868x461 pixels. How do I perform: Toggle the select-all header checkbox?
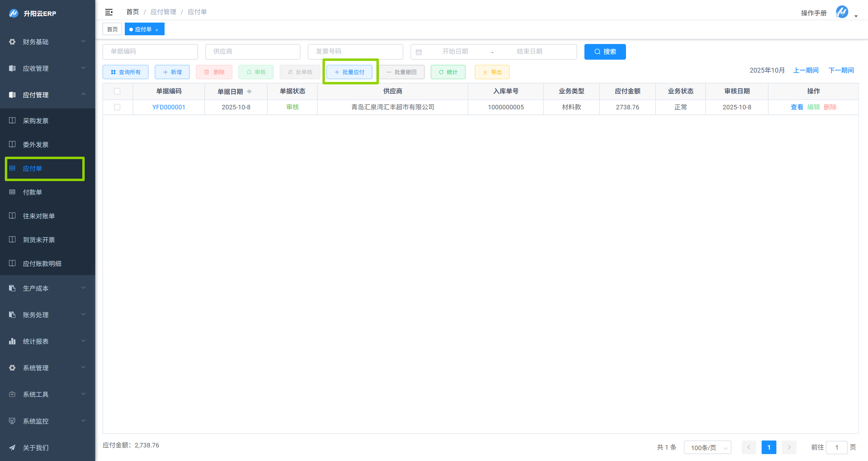(117, 91)
